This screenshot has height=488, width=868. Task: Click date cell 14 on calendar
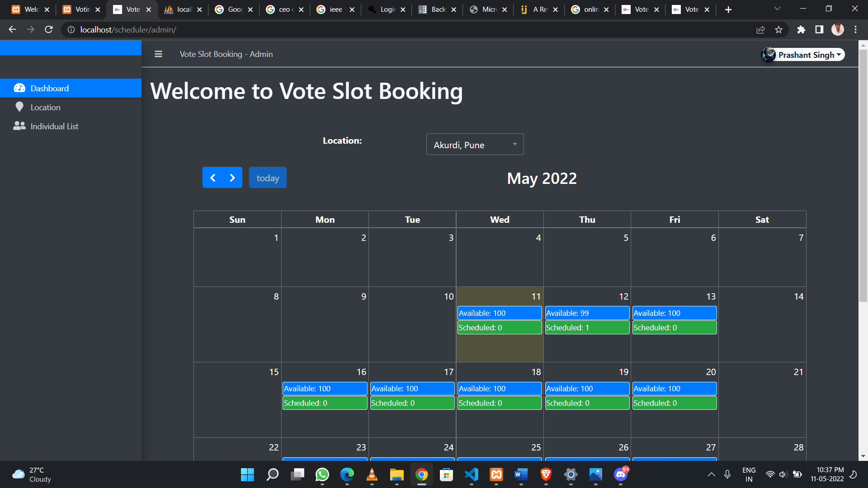pyautogui.click(x=762, y=324)
